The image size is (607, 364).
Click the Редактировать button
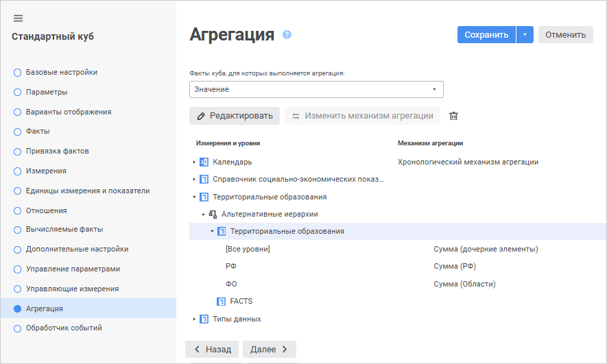(235, 116)
